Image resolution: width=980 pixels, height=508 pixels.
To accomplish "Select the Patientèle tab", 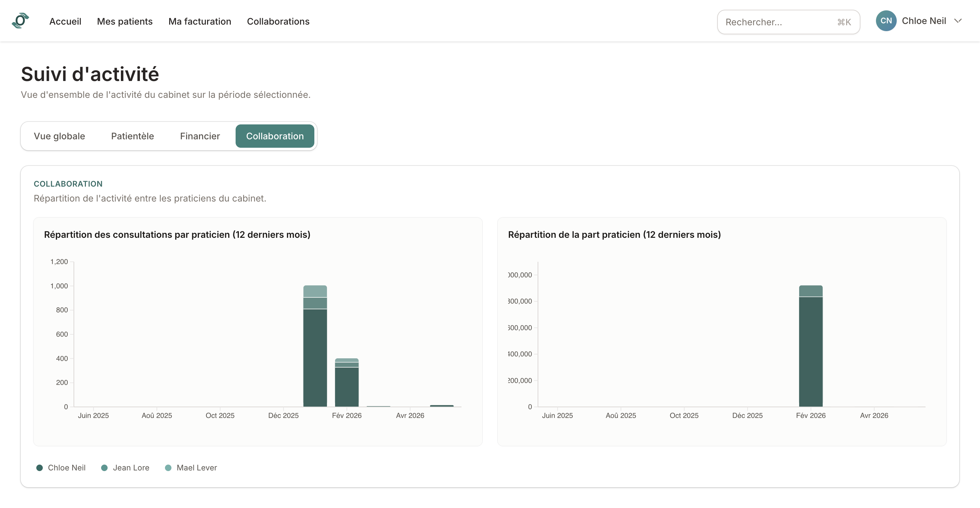I will click(x=133, y=136).
